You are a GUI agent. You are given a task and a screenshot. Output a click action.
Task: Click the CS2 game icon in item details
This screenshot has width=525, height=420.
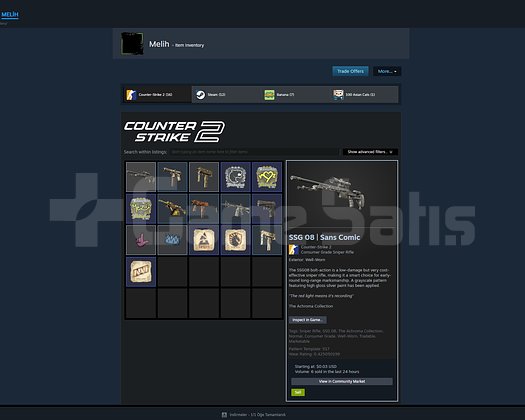click(x=294, y=250)
